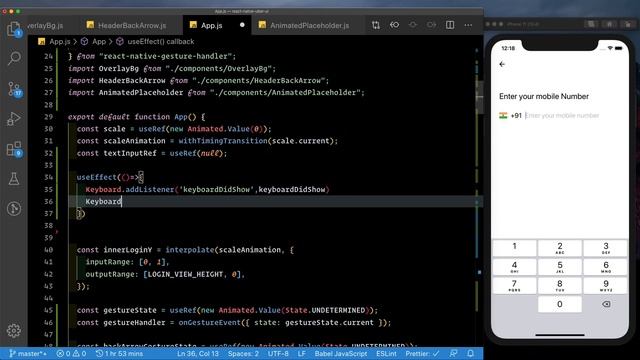Click App.js in the breadcrumb
Viewport: 640px width, 360px height.
click(60, 42)
